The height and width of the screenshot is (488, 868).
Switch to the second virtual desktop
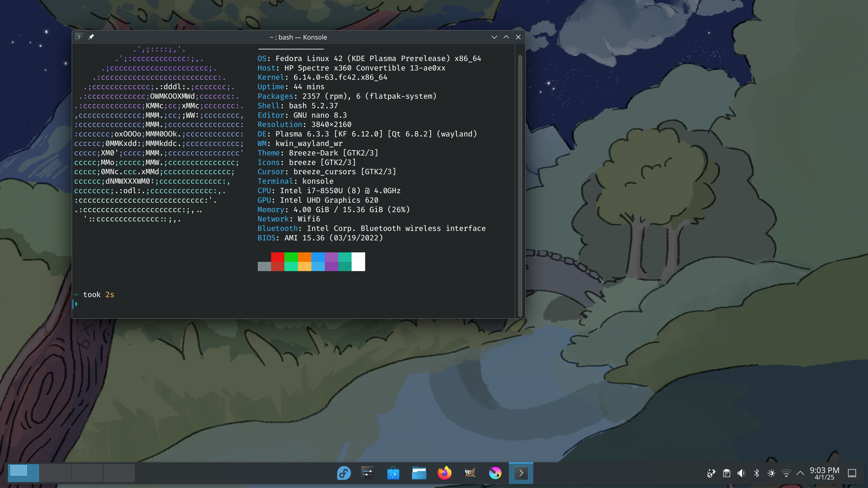(x=55, y=473)
